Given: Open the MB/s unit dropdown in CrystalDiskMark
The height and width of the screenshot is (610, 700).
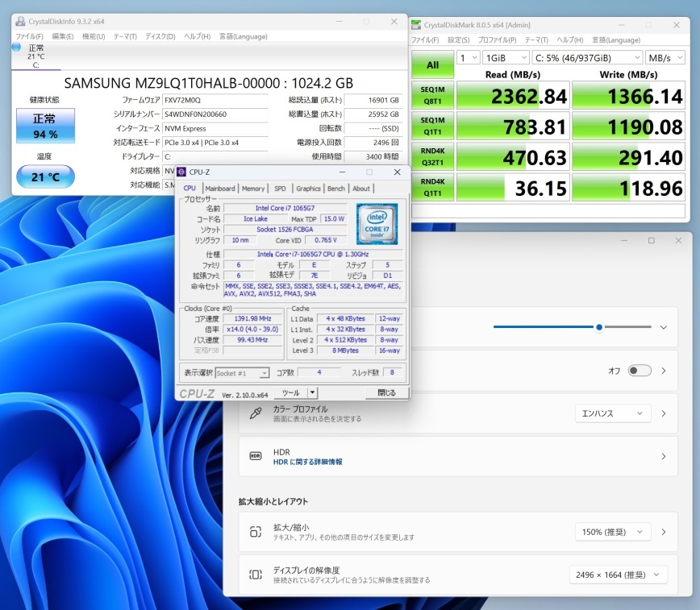Looking at the screenshot, I should coord(666,57).
